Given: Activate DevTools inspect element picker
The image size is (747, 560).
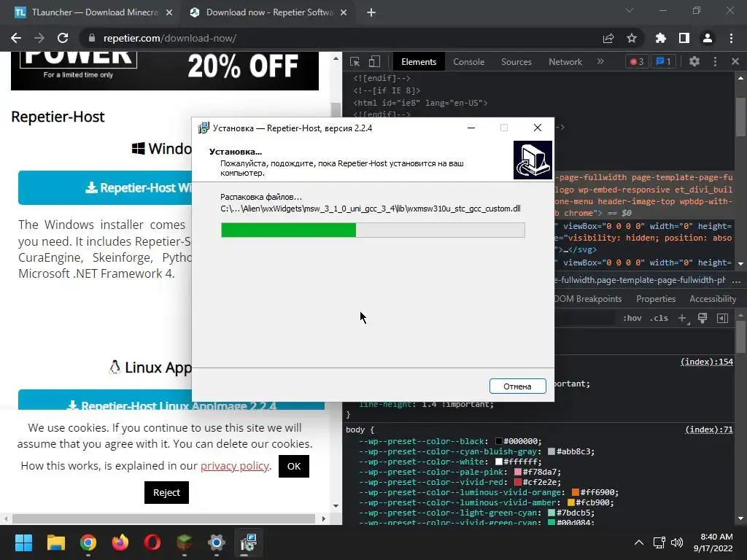Looking at the screenshot, I should point(355,61).
